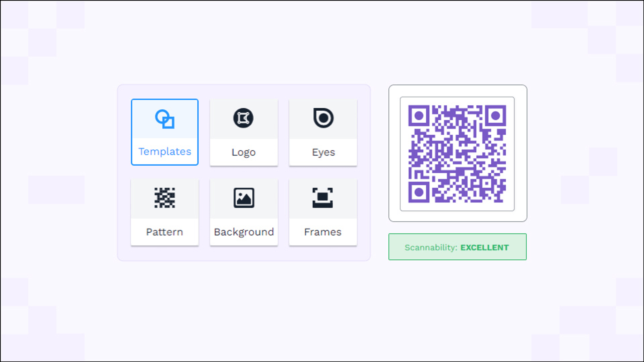The width and height of the screenshot is (644, 362).
Task: Click the small QR alignment square
Action: point(487,184)
